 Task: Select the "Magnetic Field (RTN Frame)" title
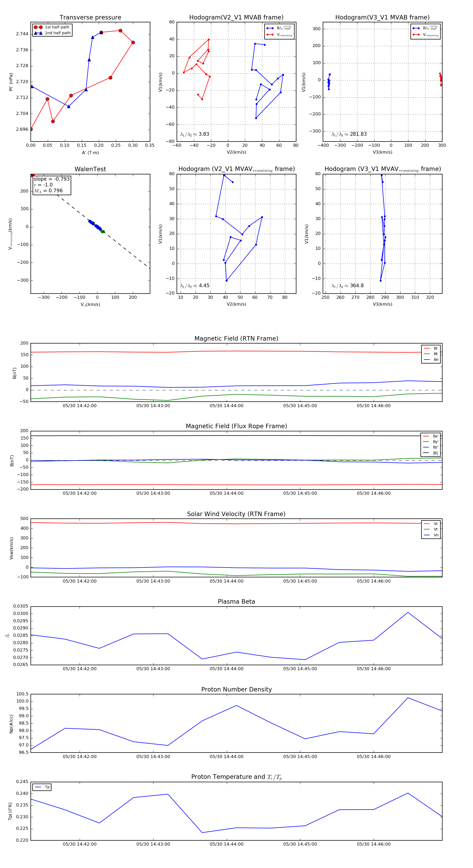[x=236, y=339]
